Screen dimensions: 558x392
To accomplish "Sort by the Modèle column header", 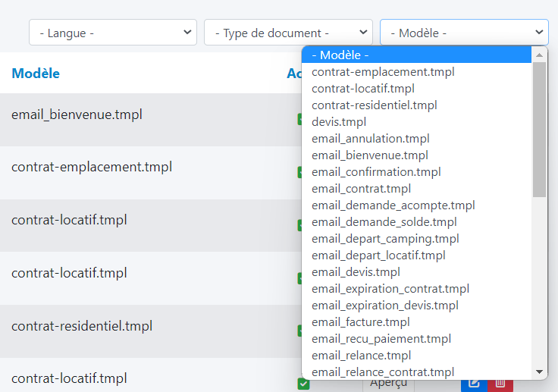I will click(x=36, y=74).
